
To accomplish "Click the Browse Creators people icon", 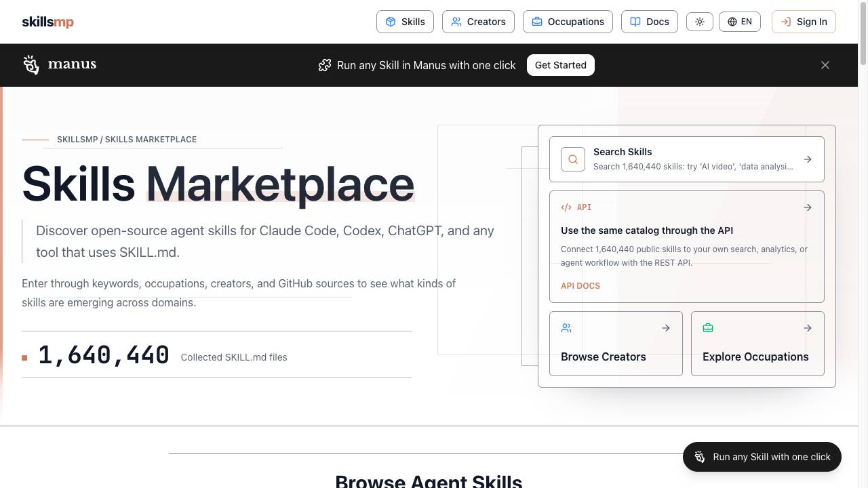I will (x=566, y=328).
